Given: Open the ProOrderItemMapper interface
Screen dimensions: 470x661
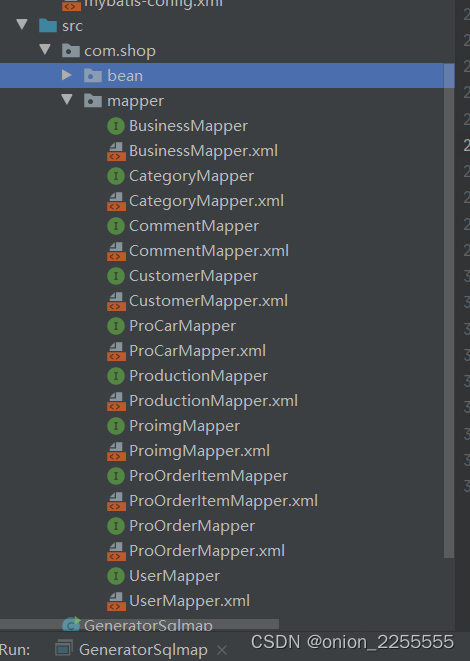Looking at the screenshot, I should point(209,476).
